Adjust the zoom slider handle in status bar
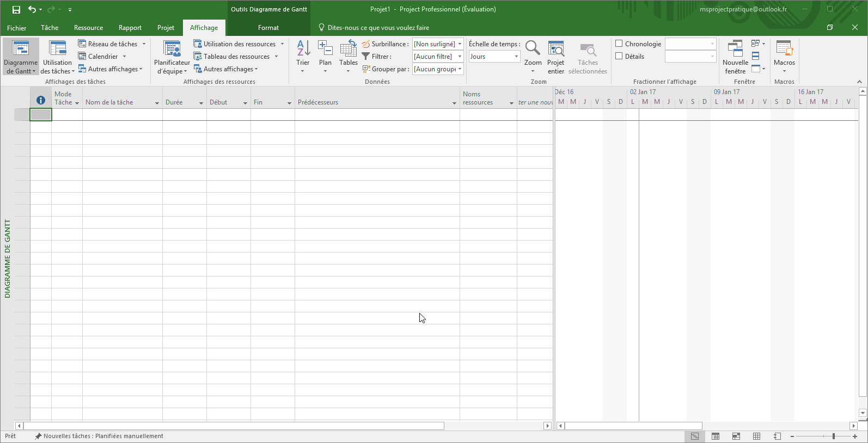Viewport: 868px width, 443px height. [x=833, y=436]
